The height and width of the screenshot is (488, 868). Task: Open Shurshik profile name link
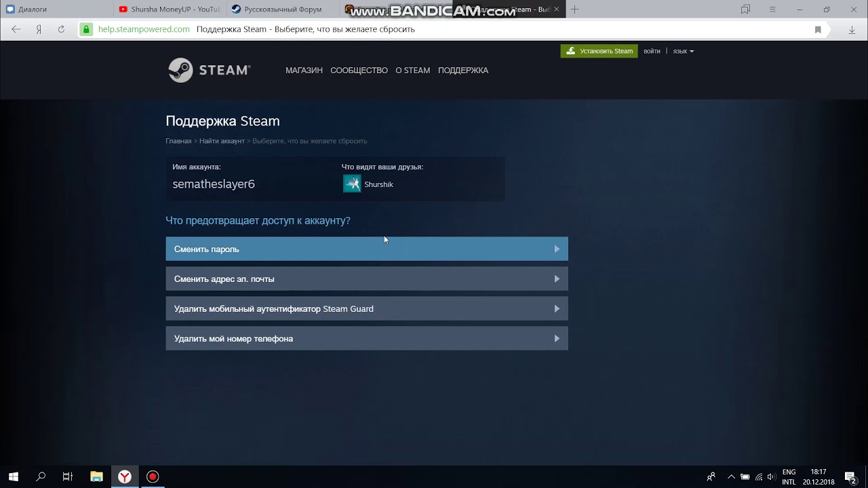click(378, 184)
